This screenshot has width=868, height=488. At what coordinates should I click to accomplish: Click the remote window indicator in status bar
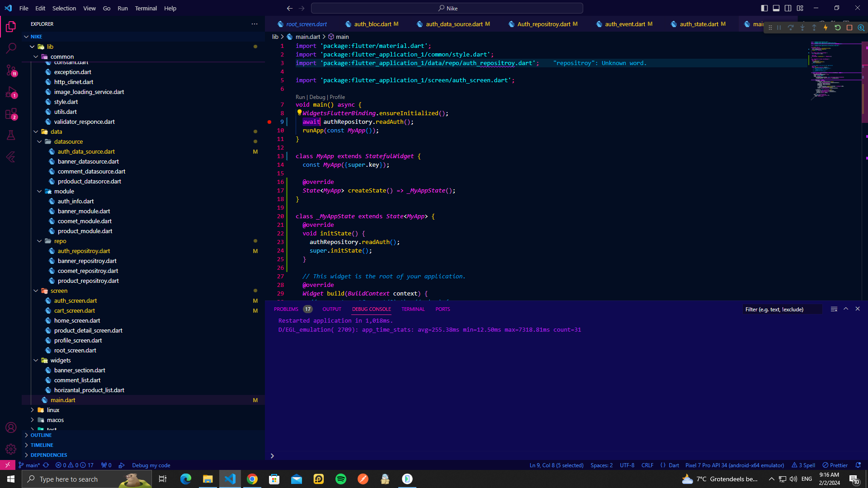(8, 465)
